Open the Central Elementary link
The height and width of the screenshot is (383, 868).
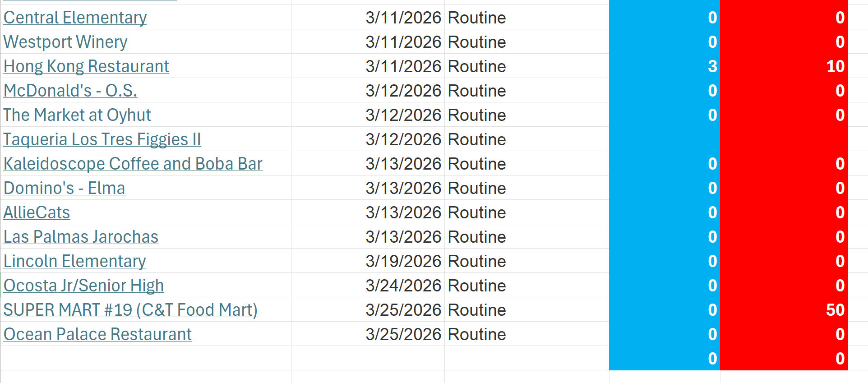(75, 18)
